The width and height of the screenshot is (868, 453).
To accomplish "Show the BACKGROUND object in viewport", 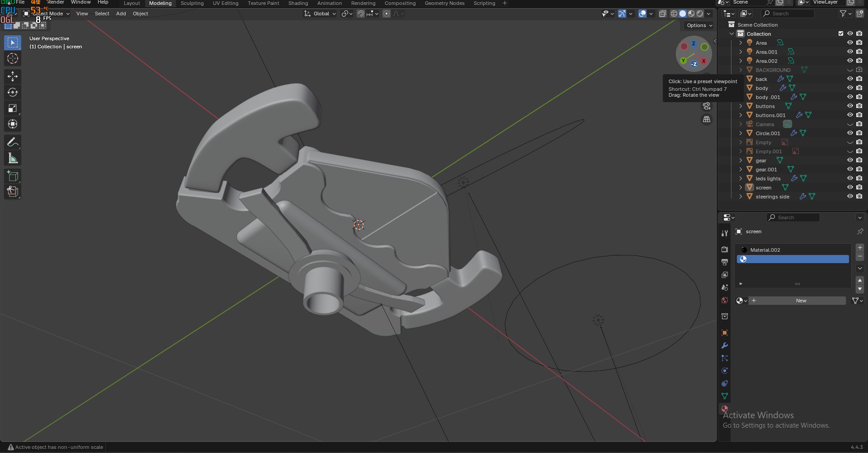I will (850, 70).
